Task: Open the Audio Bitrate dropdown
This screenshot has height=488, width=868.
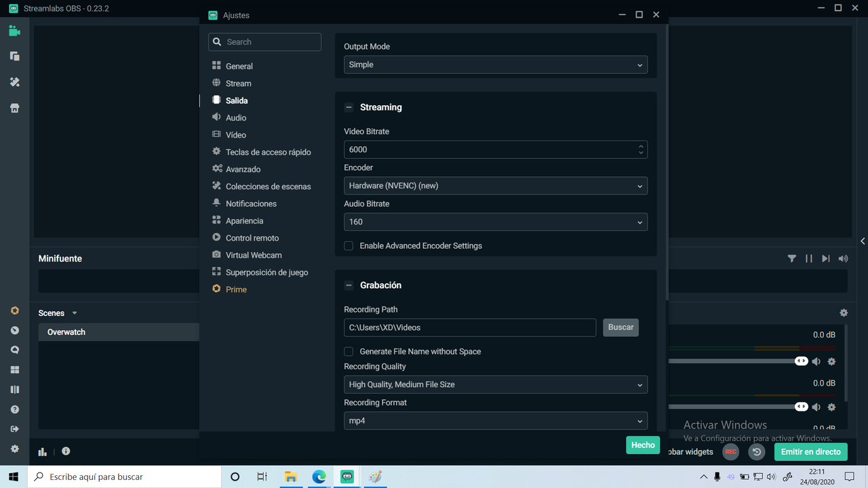Action: coord(496,222)
